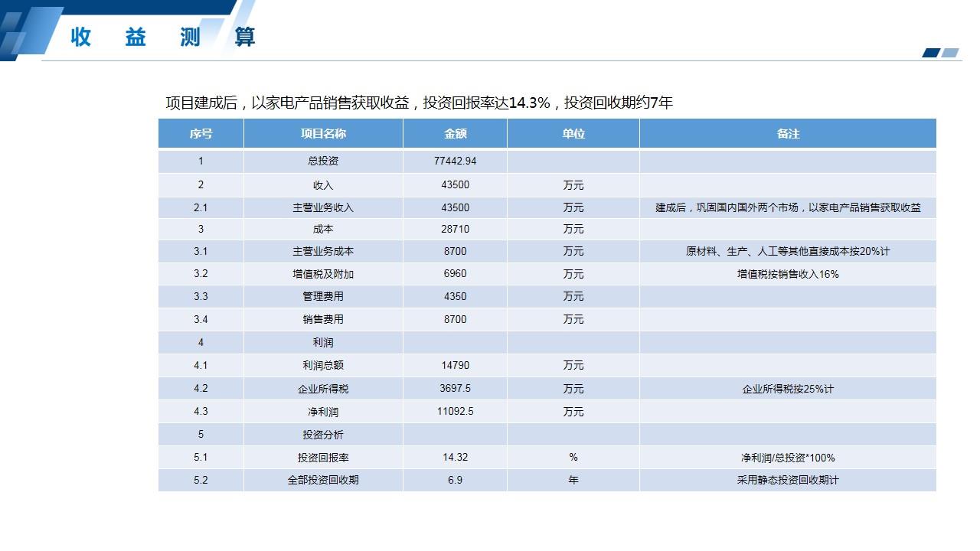Select the 总投资 cell
Viewport: 980px width, 551px height.
click(x=323, y=161)
